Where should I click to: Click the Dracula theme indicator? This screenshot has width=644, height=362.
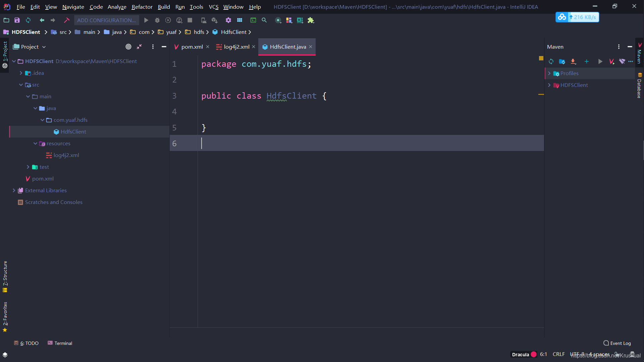(524, 354)
